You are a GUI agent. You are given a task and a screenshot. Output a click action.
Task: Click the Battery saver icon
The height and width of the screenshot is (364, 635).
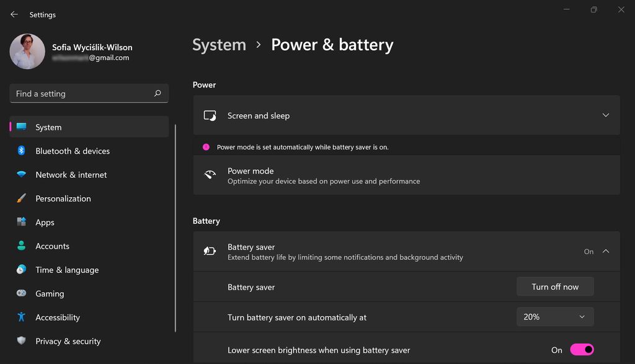210,251
